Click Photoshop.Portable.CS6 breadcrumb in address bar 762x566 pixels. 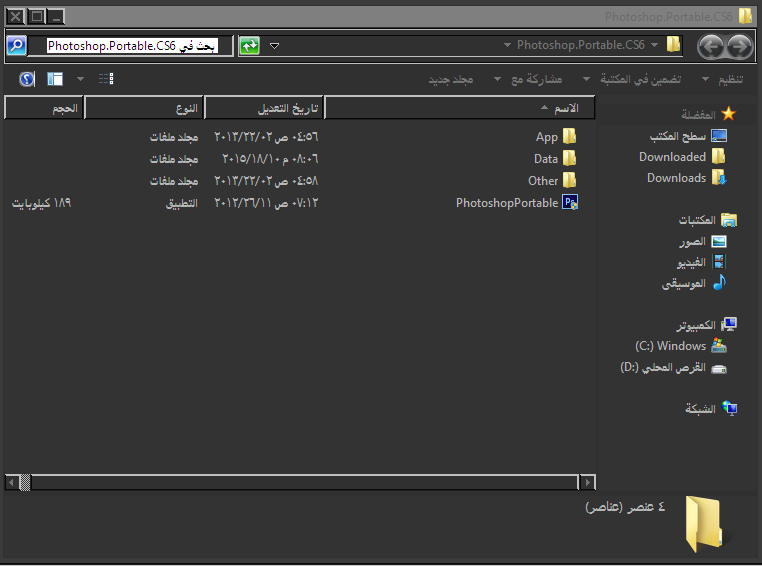pos(580,45)
